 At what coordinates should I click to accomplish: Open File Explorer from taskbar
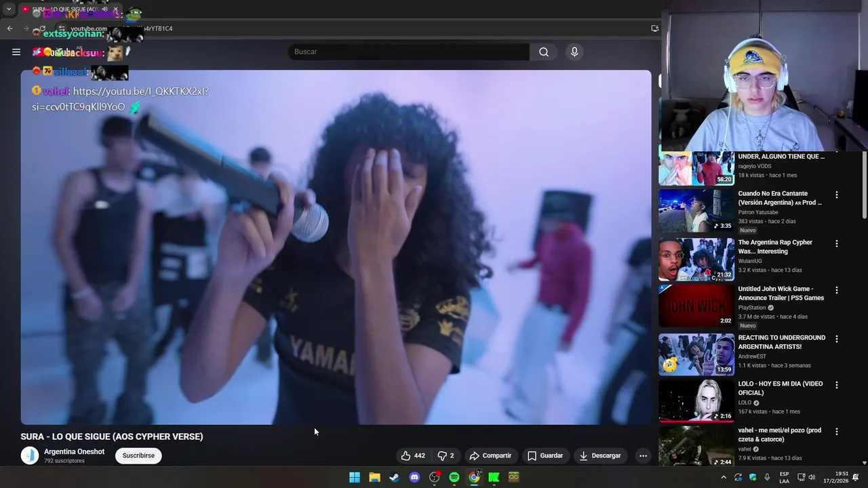(374, 477)
